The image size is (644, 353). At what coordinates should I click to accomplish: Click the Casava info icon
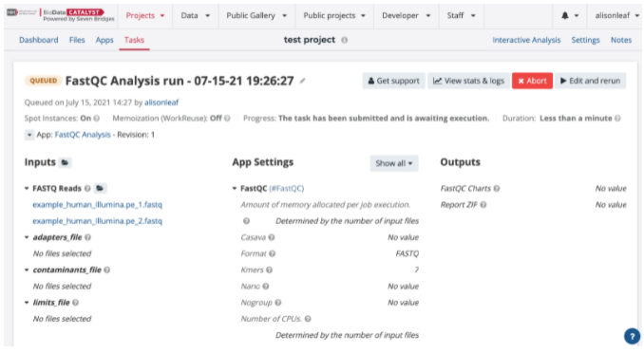click(272, 237)
